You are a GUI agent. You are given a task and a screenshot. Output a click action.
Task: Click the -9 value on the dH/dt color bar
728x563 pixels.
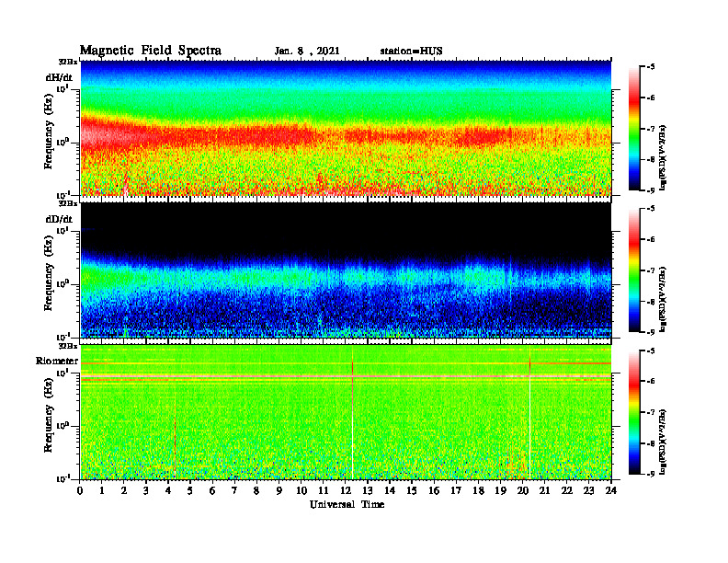[x=651, y=190]
